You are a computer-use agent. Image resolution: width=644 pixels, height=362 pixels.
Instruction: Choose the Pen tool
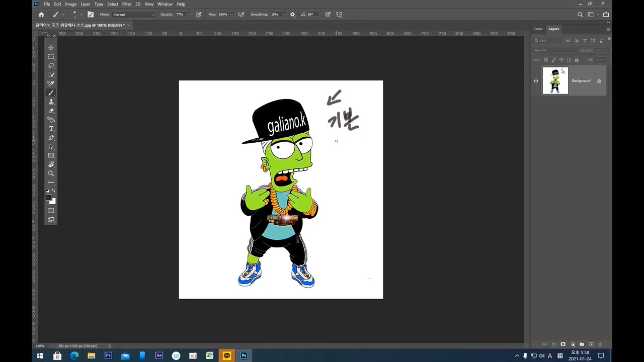point(51,138)
